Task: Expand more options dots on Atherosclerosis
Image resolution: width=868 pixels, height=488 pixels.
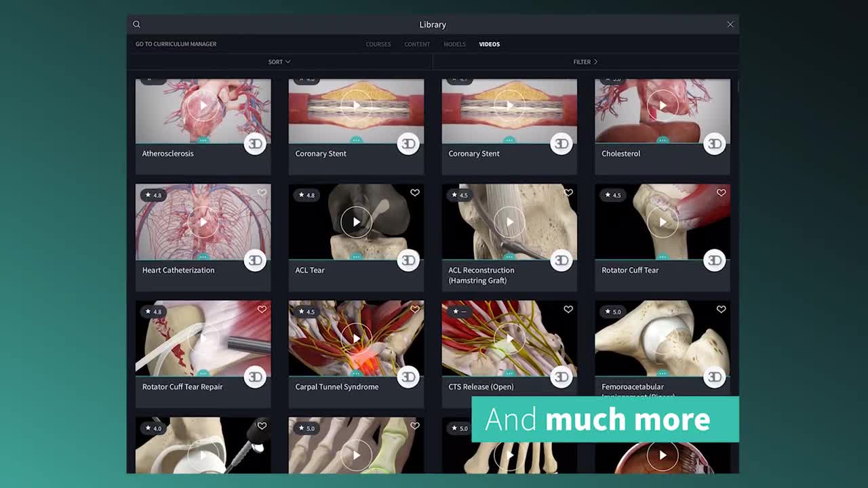Action: [203, 140]
